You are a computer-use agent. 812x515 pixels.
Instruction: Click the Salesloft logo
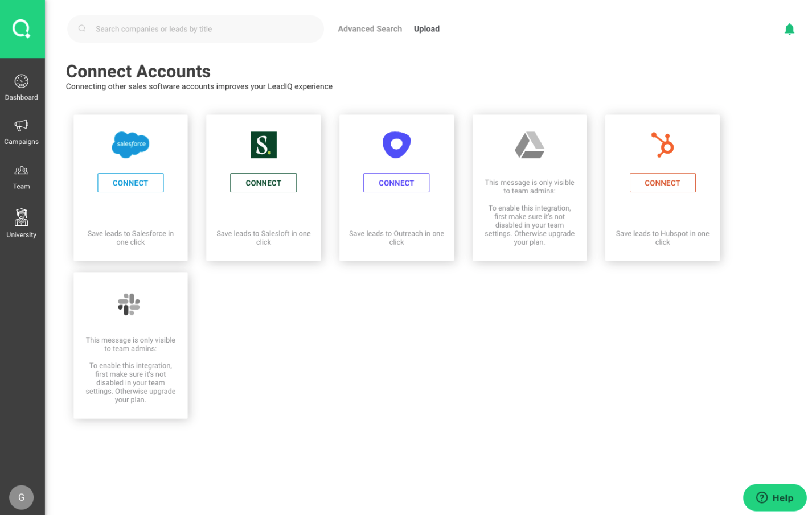264,145
